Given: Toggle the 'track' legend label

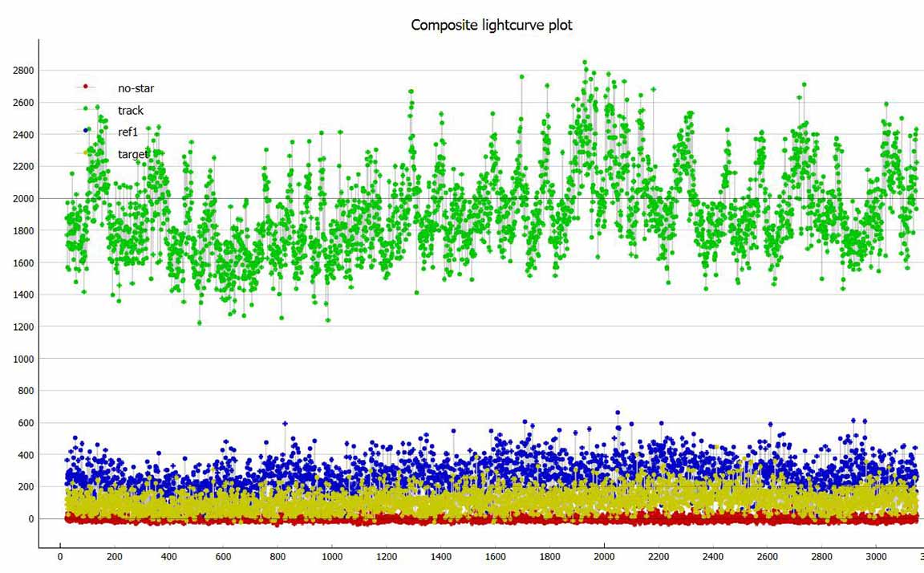Looking at the screenshot, I should tap(131, 110).
